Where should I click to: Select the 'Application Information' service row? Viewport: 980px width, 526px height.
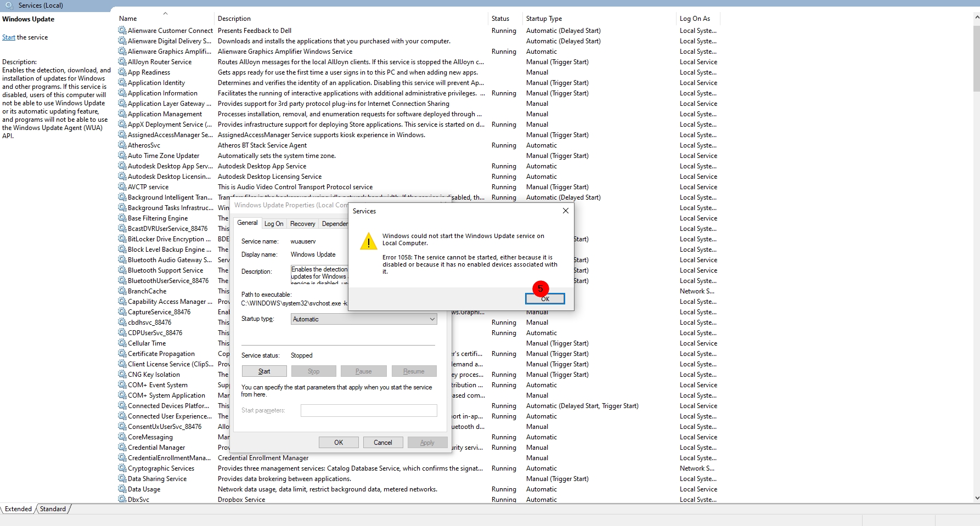click(x=418, y=93)
